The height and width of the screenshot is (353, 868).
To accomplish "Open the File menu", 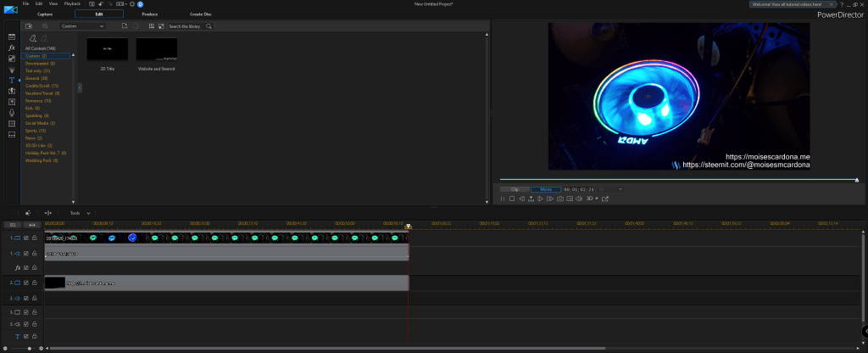I will tap(25, 4).
